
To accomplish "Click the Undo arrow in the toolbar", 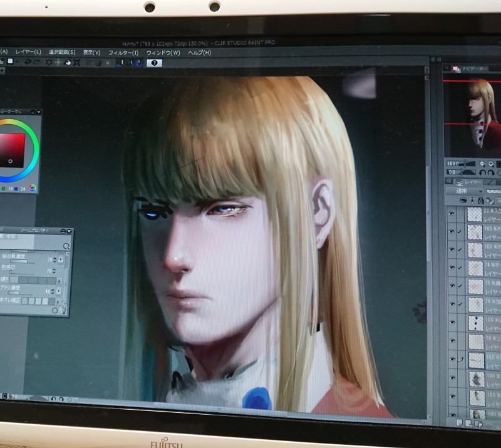I will (x=28, y=61).
